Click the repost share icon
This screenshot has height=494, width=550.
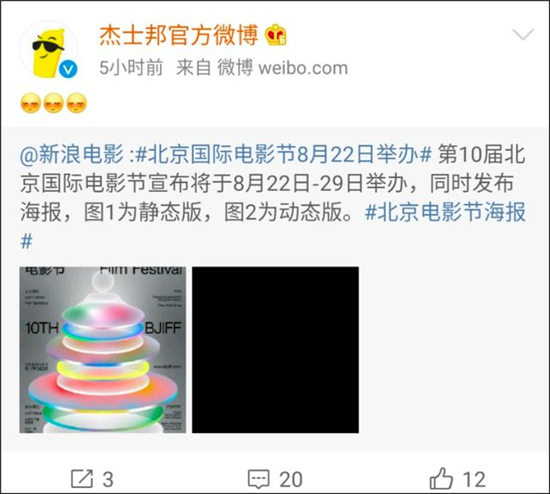click(82, 479)
